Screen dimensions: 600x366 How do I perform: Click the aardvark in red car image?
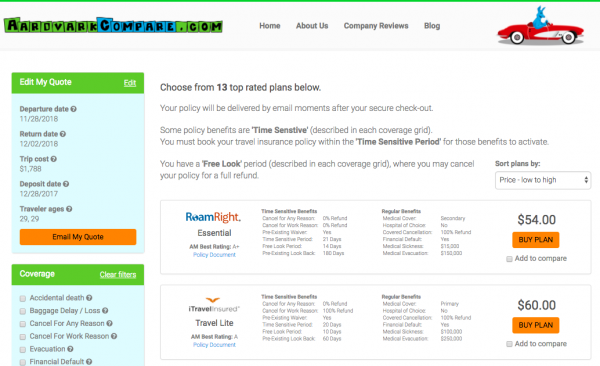pyautogui.click(x=540, y=25)
